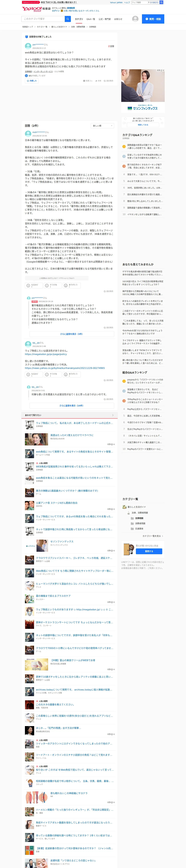Open the megalodon.jp policy link
The image size is (186, 868).
[x=46, y=354]
